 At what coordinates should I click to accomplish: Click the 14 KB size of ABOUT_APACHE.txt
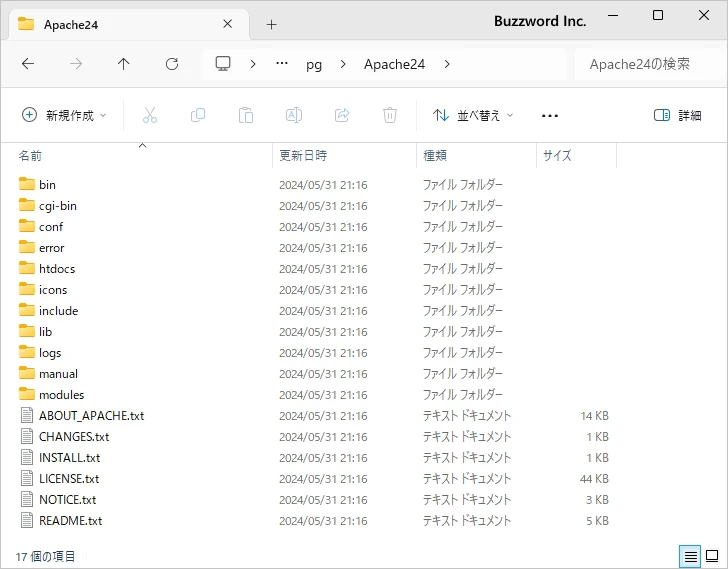pos(594,416)
